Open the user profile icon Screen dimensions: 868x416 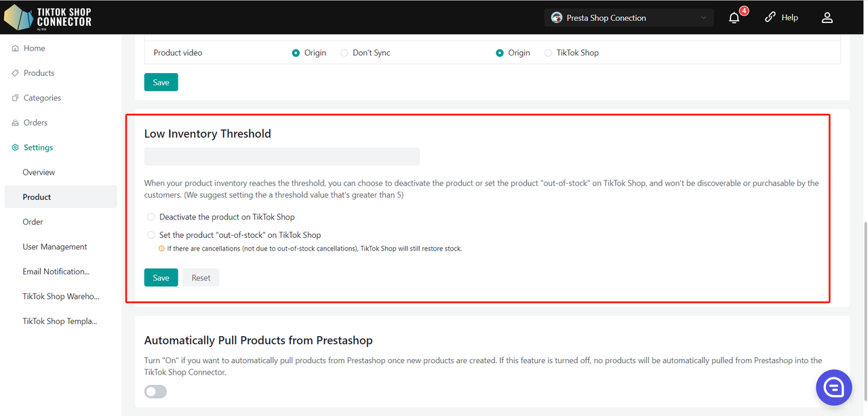[x=827, y=18]
